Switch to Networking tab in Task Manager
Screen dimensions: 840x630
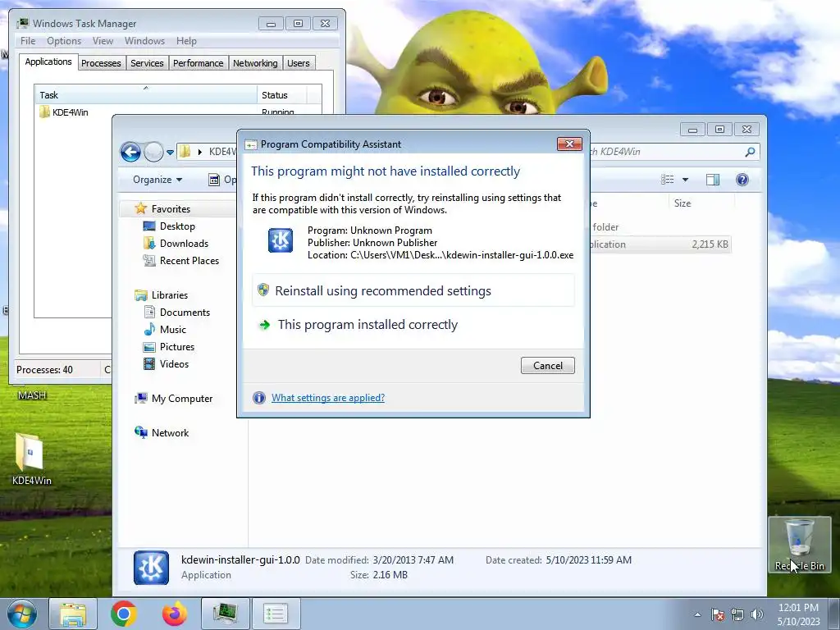pyautogui.click(x=255, y=63)
